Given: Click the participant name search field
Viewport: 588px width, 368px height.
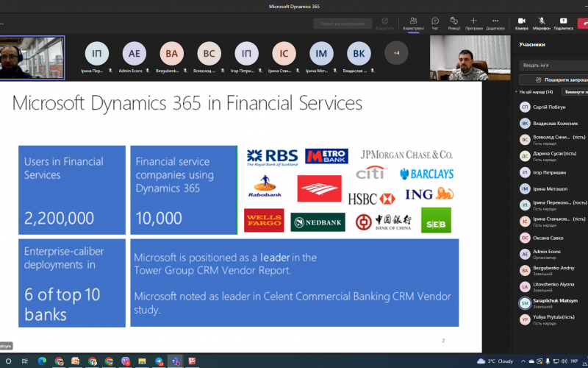Looking at the screenshot, I should point(553,65).
